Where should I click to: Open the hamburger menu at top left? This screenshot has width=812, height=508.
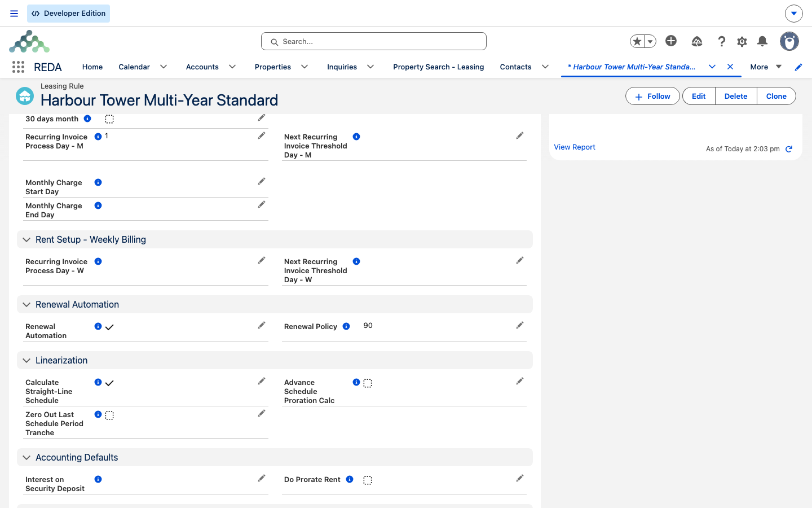pos(14,14)
